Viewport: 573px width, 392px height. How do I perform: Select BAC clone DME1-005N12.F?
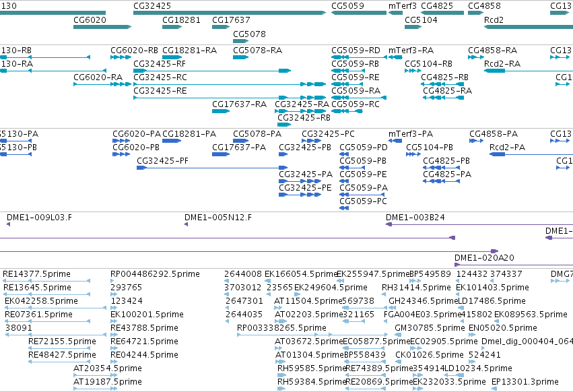pyautogui.click(x=218, y=218)
